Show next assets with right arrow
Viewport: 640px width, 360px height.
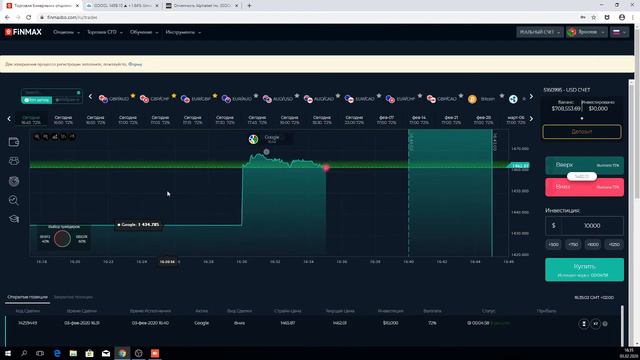coord(531,97)
